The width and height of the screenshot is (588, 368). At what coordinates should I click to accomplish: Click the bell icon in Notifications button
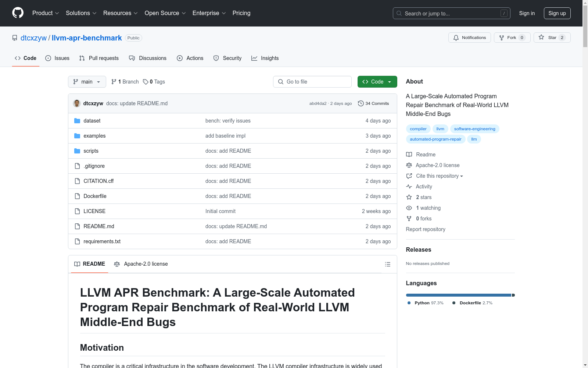click(456, 38)
